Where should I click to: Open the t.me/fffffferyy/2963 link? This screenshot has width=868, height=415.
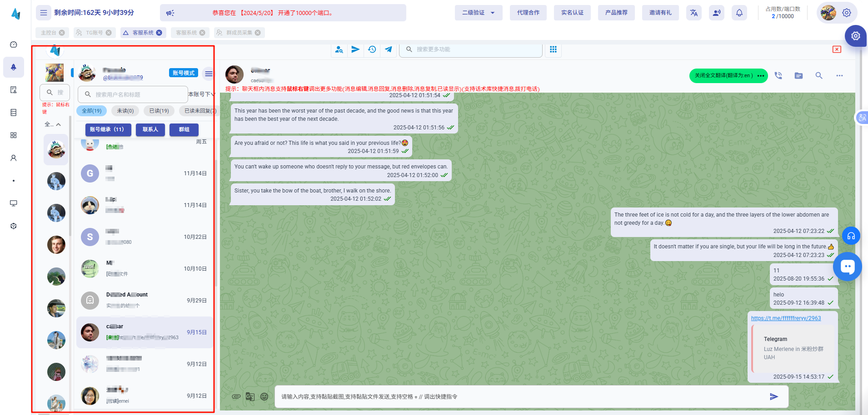click(x=786, y=318)
